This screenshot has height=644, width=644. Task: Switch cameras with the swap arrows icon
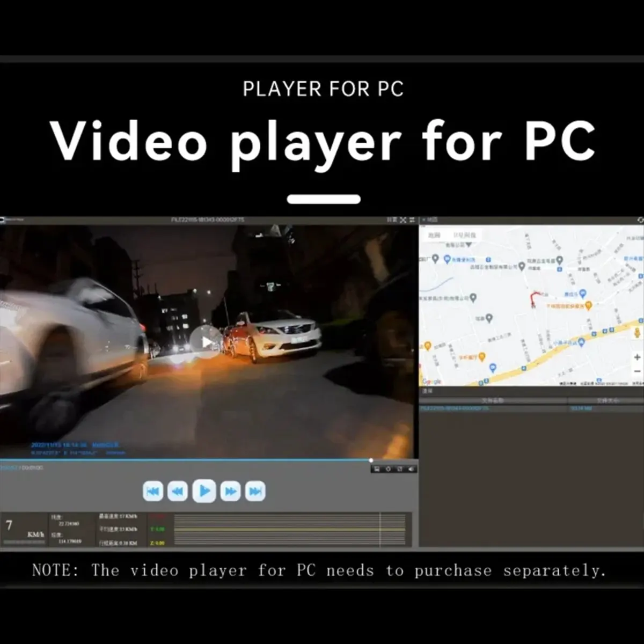(x=412, y=220)
